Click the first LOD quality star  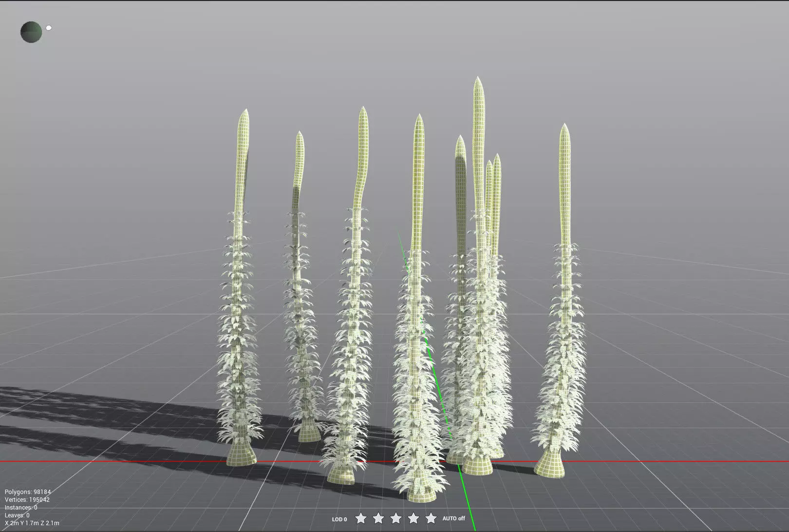click(x=361, y=518)
